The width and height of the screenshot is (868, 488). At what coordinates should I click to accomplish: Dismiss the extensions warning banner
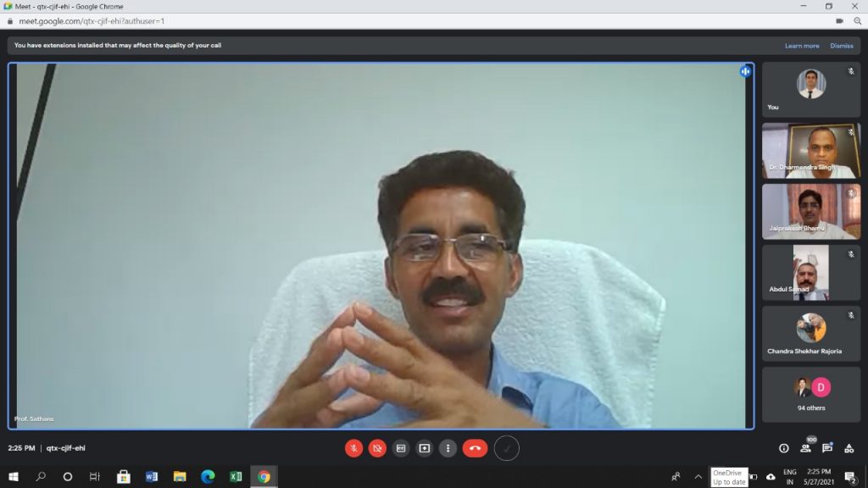pos(842,46)
